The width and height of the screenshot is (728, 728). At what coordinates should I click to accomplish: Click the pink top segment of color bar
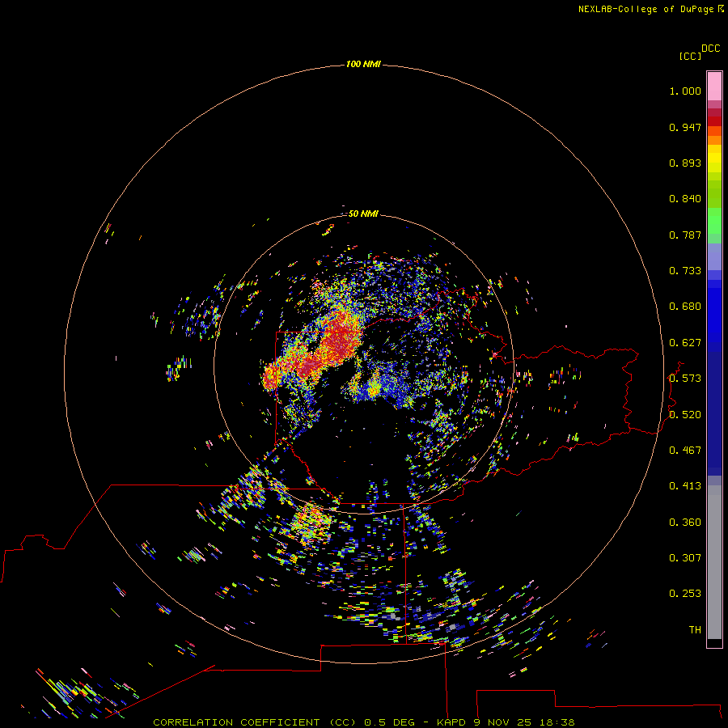coord(714,86)
